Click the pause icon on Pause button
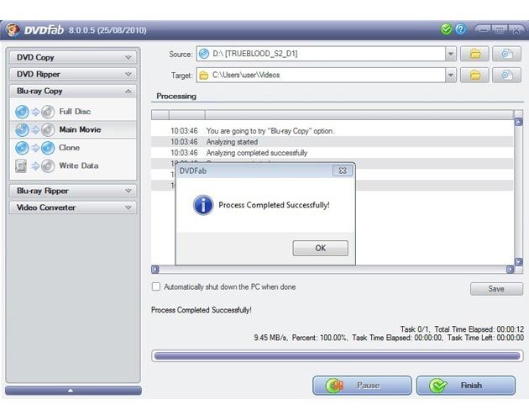This screenshot has height=420, width=529. (334, 386)
